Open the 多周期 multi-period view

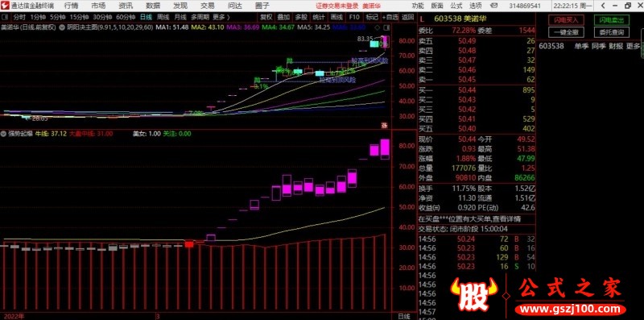pyautogui.click(x=200, y=17)
